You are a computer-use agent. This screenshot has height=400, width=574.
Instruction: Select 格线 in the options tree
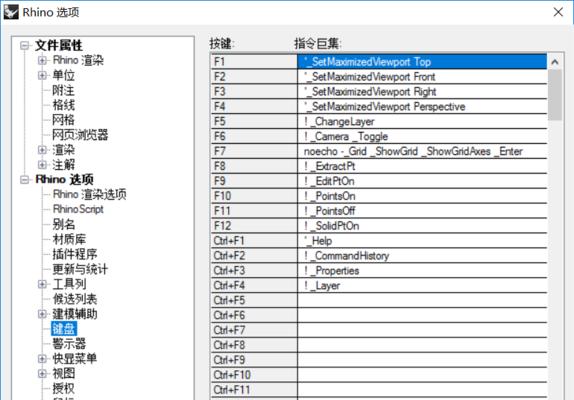[63, 105]
